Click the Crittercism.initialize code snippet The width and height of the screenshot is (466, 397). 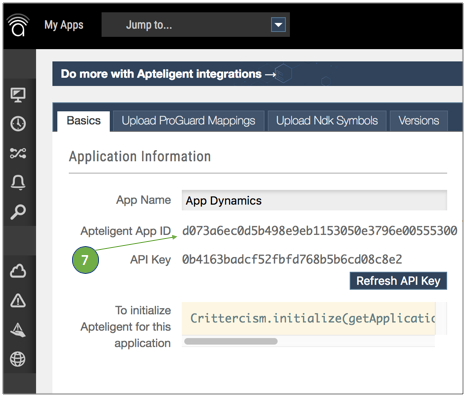point(309,318)
